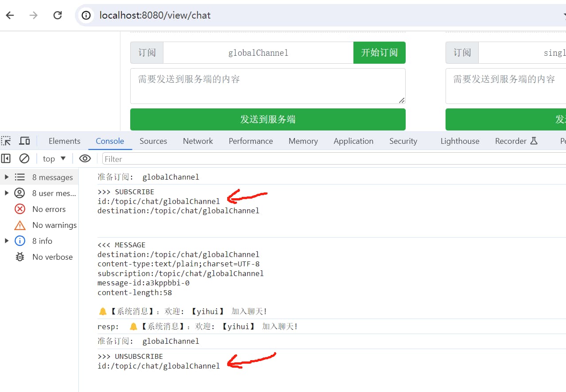
Task: Select the No warnings sidebar filter
Action: click(x=54, y=225)
